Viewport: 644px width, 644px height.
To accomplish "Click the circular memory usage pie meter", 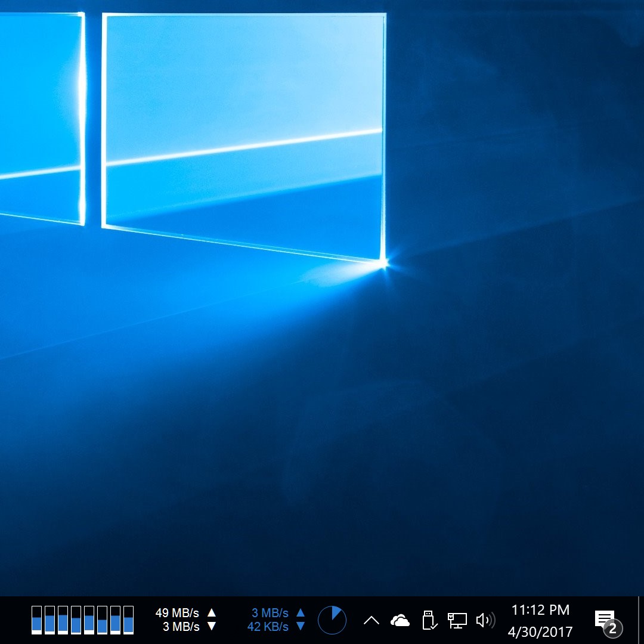I will point(332,620).
